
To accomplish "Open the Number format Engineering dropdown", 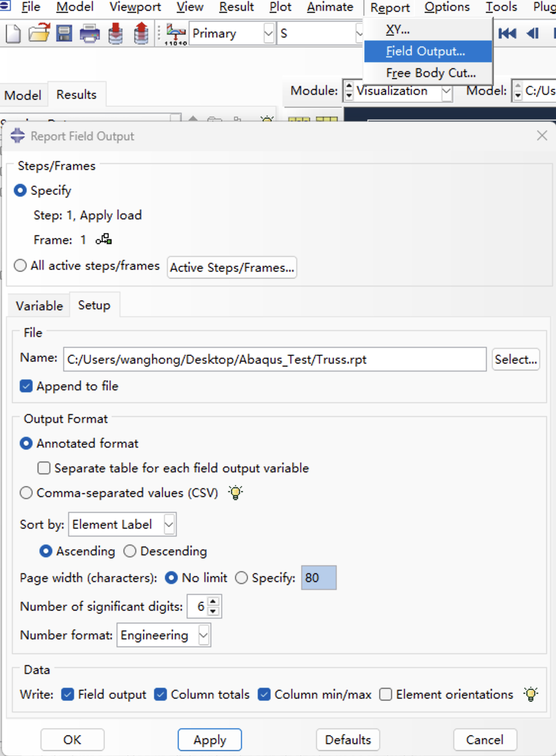I will pyautogui.click(x=203, y=635).
